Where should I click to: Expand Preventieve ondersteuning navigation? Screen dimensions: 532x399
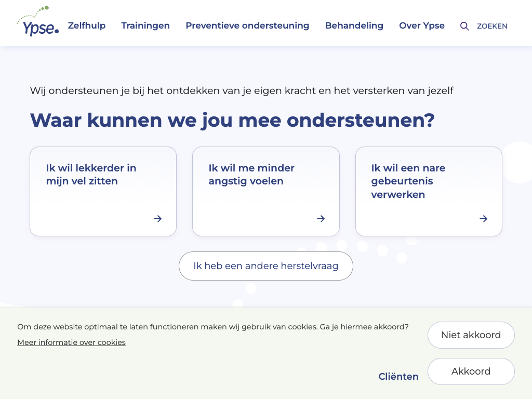[247, 25]
